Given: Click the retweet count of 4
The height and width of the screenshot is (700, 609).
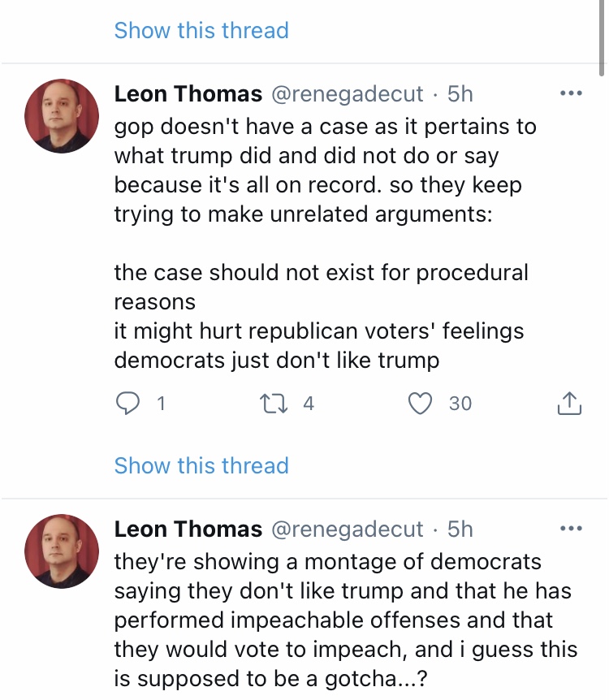Looking at the screenshot, I should pyautogui.click(x=309, y=403).
